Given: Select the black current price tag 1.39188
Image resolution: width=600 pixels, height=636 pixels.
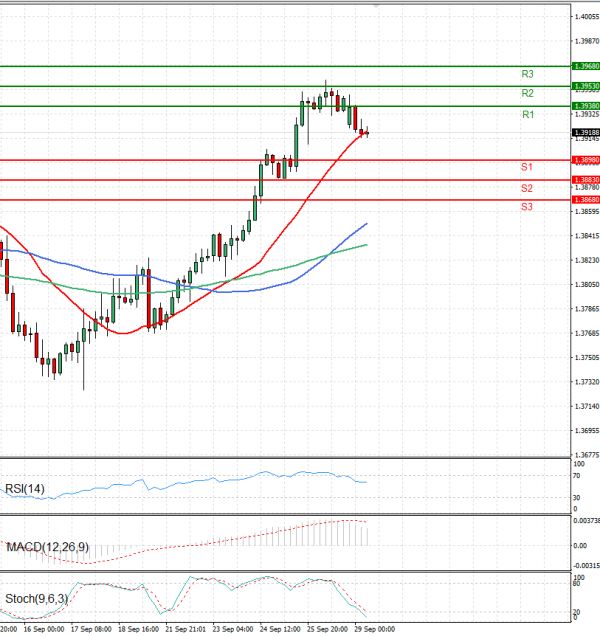Looking at the screenshot, I should [x=586, y=133].
